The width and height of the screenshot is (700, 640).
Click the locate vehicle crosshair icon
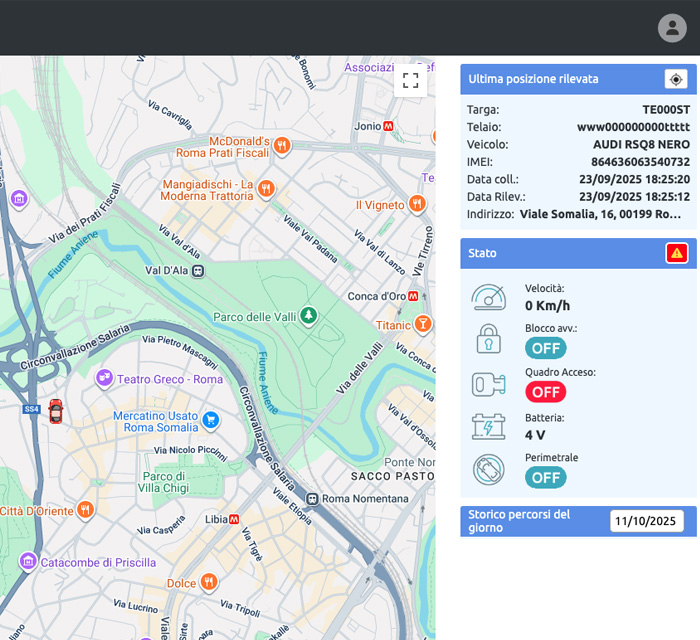[x=676, y=79]
